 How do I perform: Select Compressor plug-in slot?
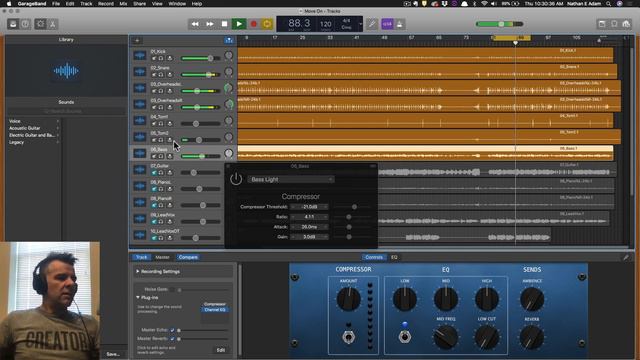(x=215, y=304)
